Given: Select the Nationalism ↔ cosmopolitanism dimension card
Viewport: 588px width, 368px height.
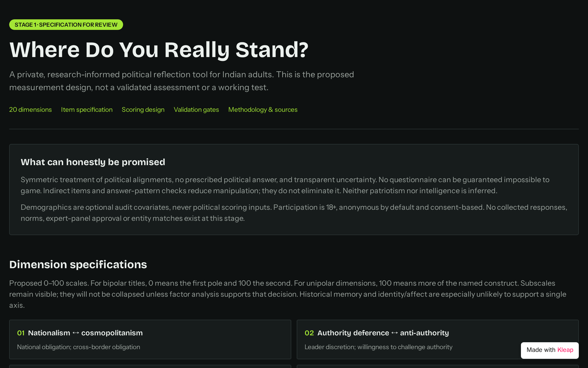Looking at the screenshot, I should point(150,339).
